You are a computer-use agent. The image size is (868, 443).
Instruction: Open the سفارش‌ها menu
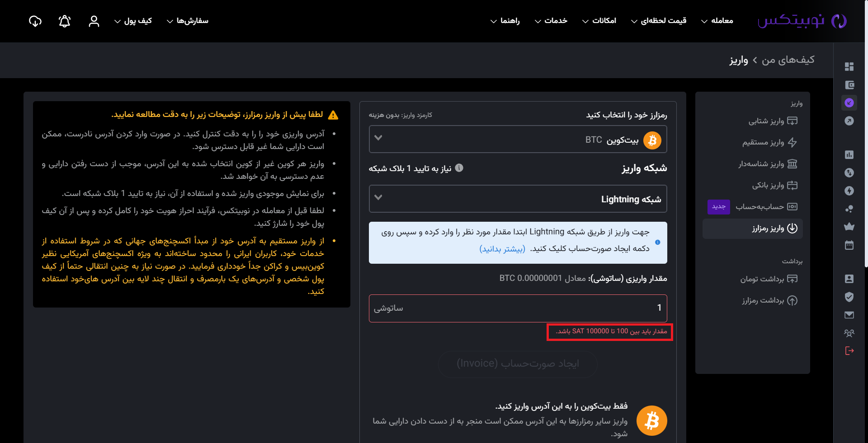point(187,21)
